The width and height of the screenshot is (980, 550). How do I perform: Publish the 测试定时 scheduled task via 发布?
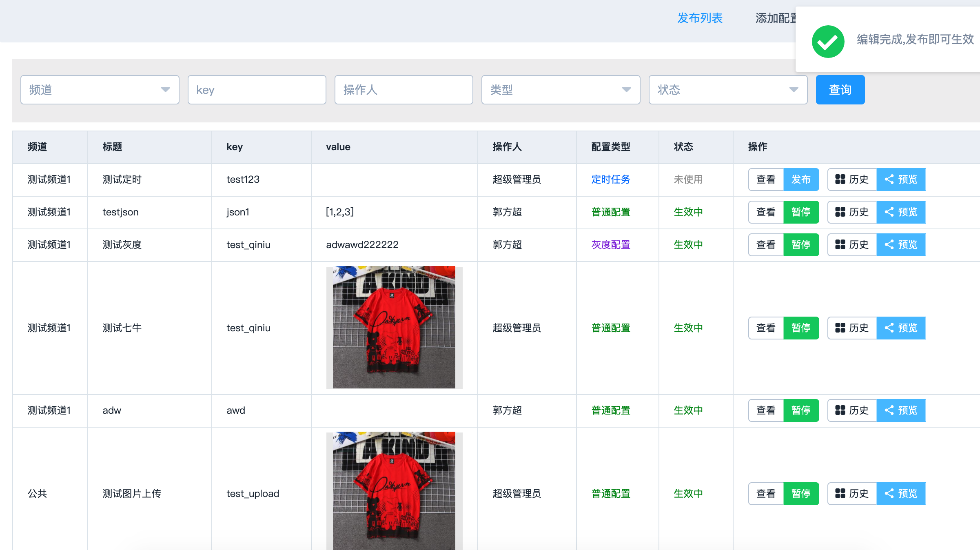(801, 179)
